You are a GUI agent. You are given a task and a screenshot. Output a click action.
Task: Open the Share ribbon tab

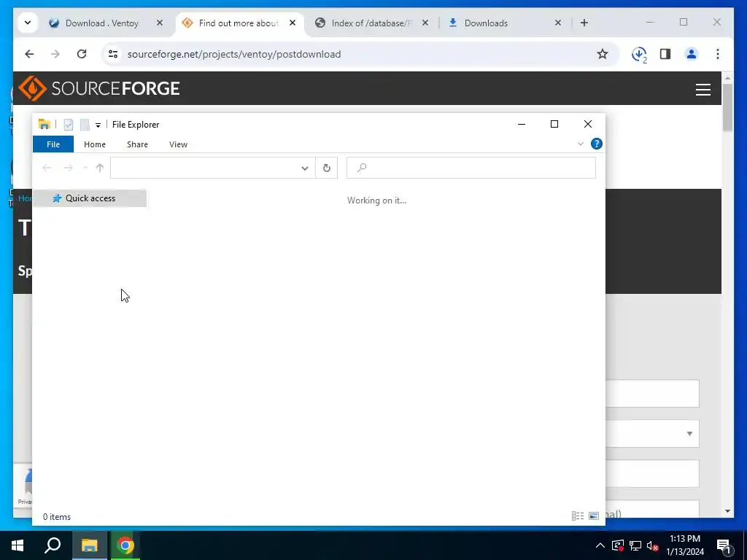137,144
